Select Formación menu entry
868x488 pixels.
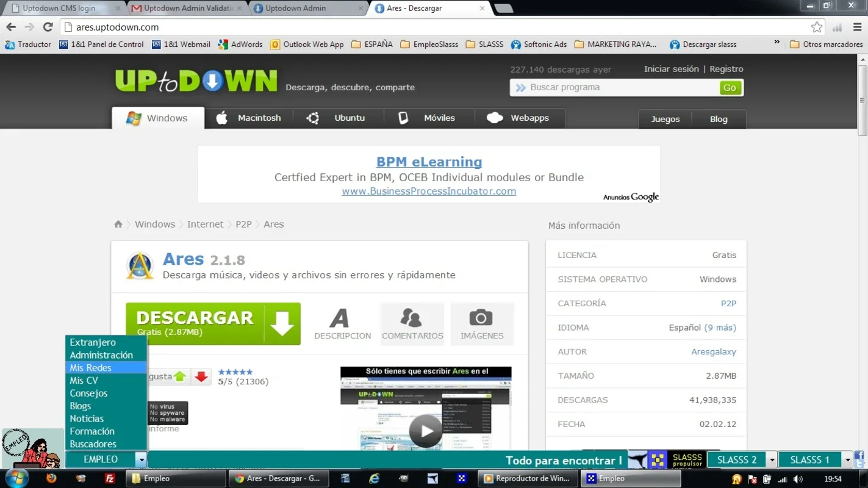point(106,431)
